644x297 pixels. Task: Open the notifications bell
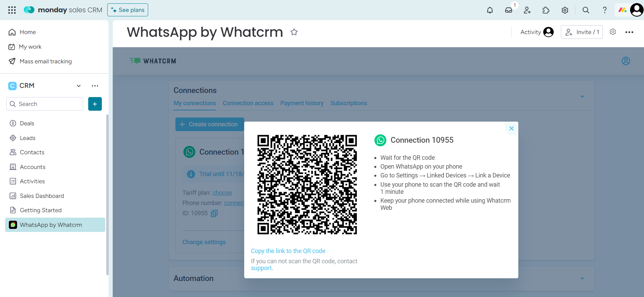[x=490, y=10]
